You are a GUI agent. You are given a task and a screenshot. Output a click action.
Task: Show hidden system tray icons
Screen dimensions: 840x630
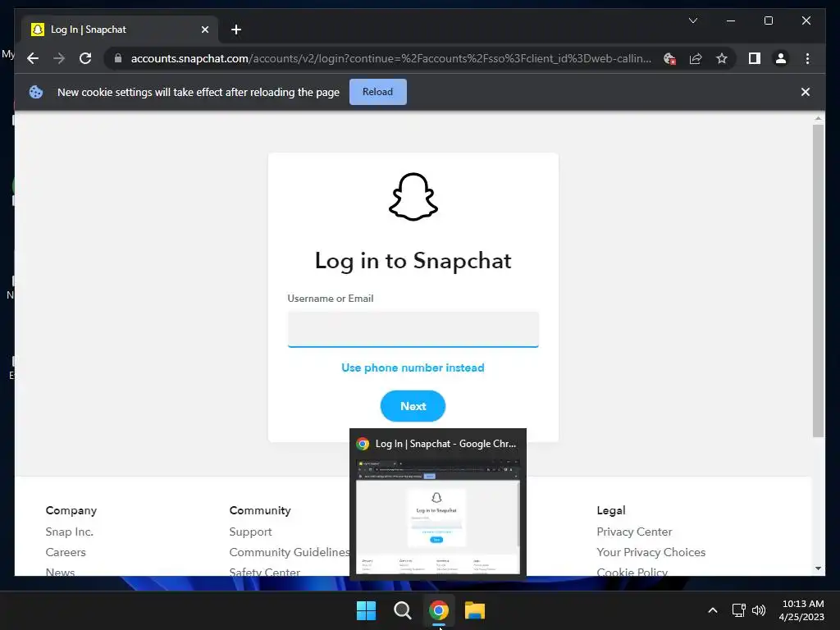713,610
